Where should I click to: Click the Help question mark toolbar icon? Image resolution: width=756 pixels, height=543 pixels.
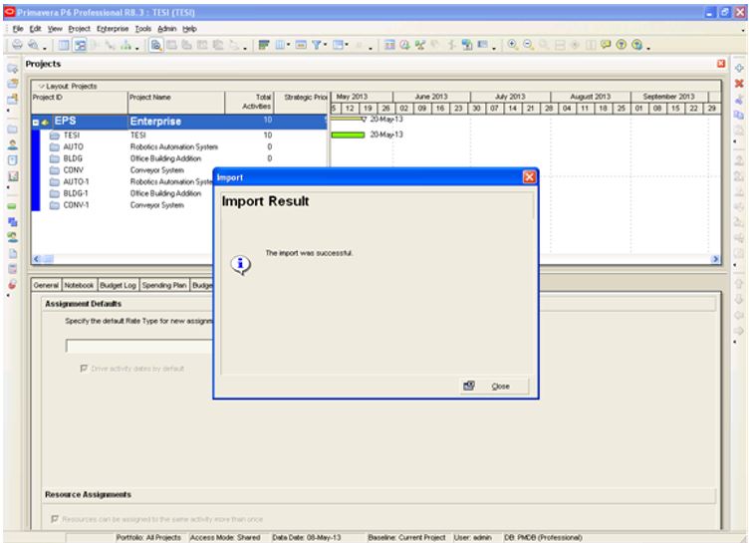coord(619,45)
